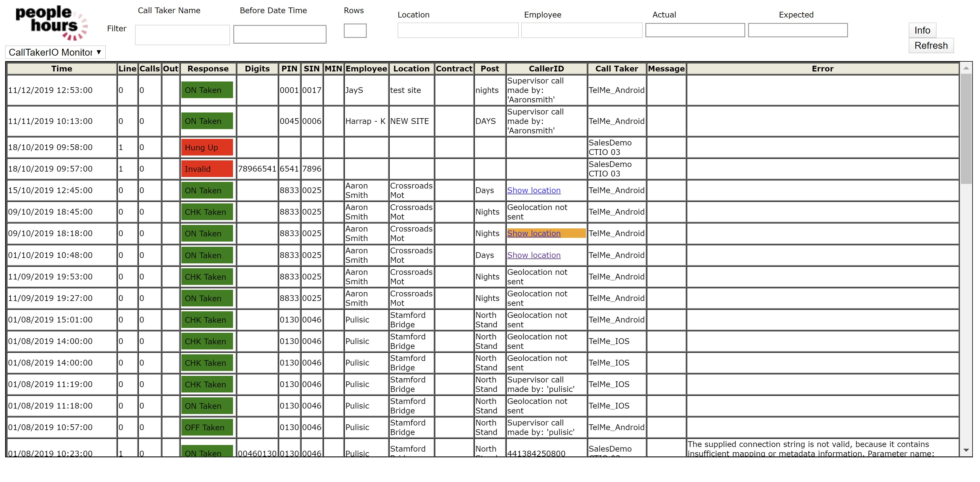Viewport: 980px width, 482px height.
Task: Open highlighted Show location link for 09/10/2019 18:18
Action: click(x=533, y=233)
